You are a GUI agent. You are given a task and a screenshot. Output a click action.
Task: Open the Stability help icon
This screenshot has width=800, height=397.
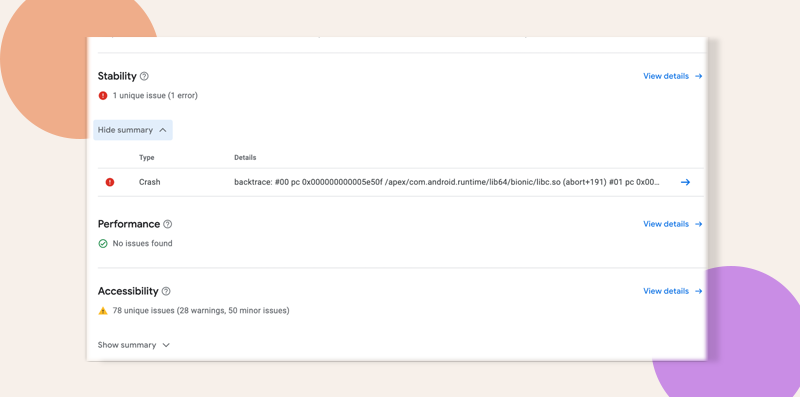pyautogui.click(x=144, y=76)
